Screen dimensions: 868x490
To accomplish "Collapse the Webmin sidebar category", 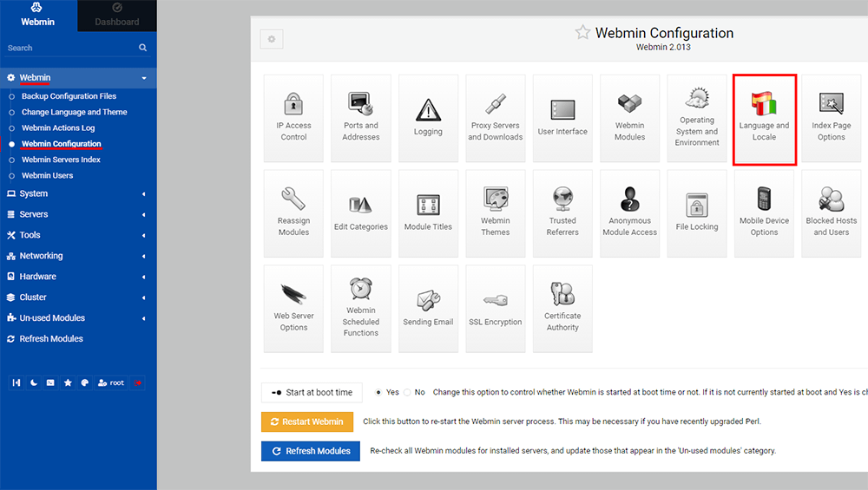I will 78,78.
